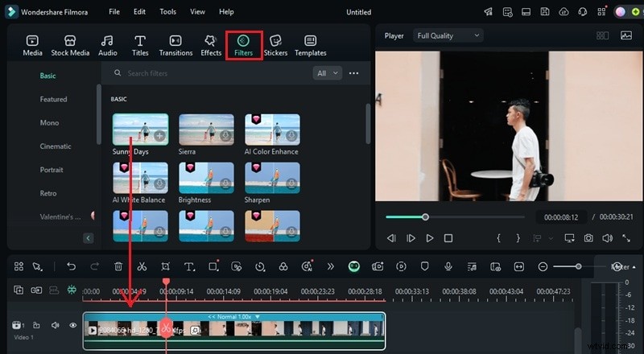Open the Transitions tab
This screenshot has height=354, width=644.
(x=175, y=45)
